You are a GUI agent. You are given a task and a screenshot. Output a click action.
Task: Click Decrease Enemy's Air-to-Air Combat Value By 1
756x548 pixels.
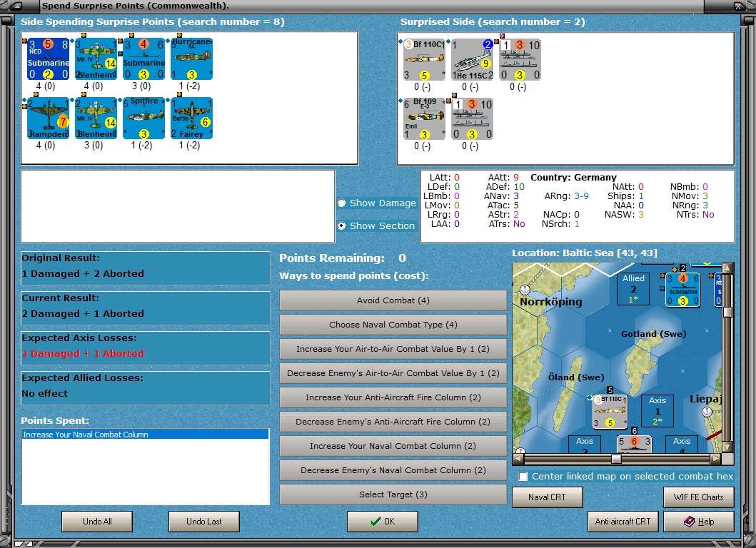(x=393, y=373)
